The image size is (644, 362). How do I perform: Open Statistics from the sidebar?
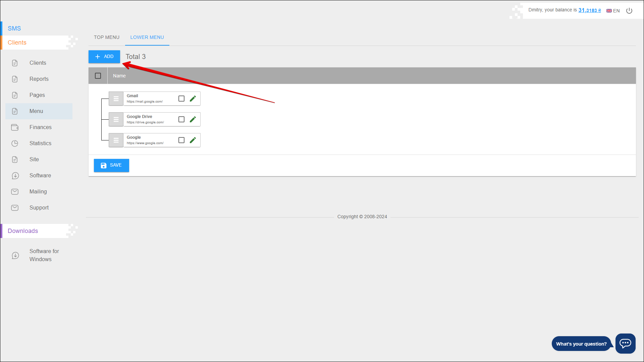40,143
